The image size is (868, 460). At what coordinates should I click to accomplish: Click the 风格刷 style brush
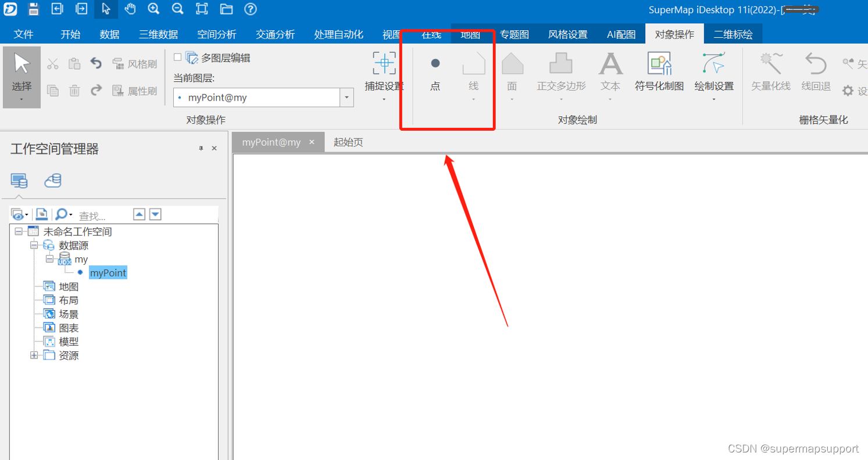click(134, 64)
